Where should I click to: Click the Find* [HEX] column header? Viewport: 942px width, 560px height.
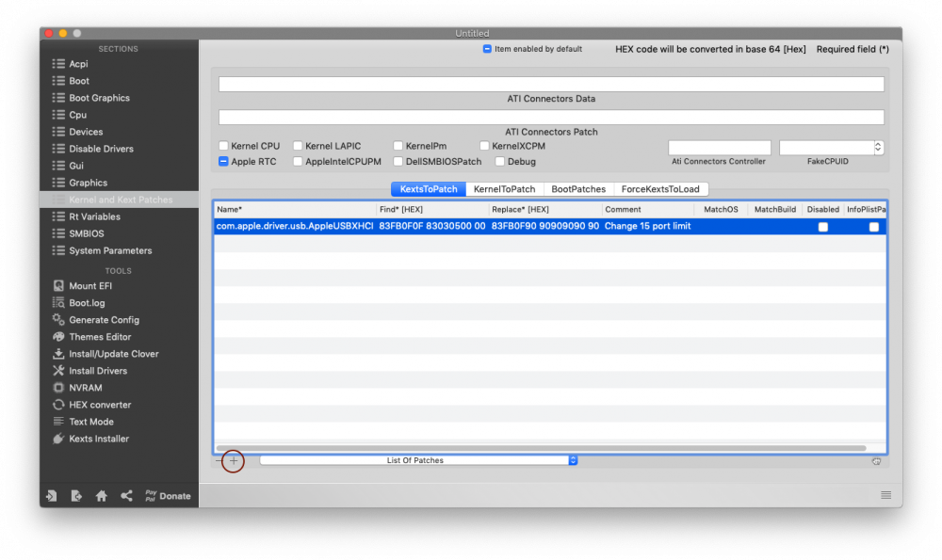[432, 210]
